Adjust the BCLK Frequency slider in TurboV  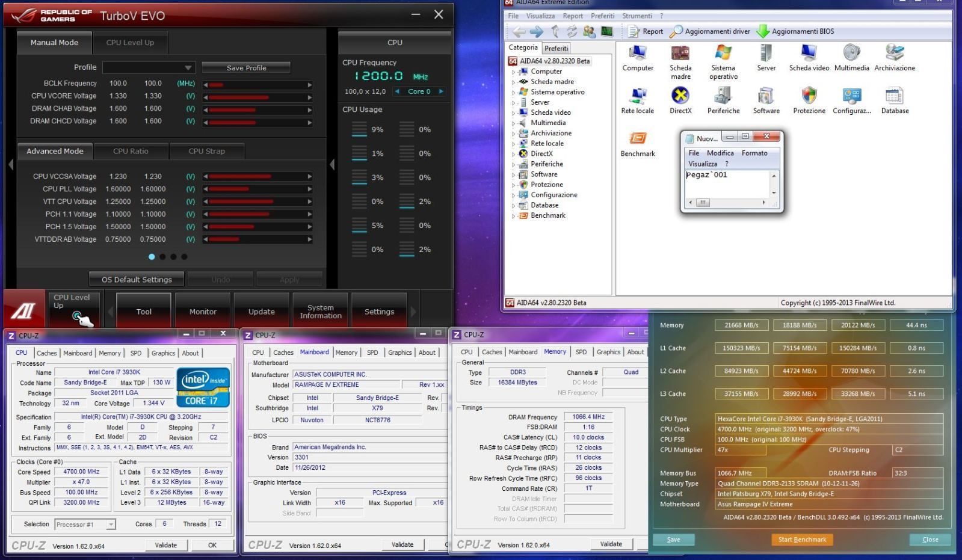tap(257, 85)
